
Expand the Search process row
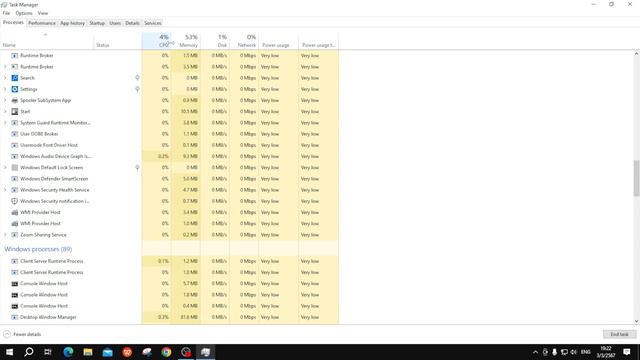(x=5, y=78)
